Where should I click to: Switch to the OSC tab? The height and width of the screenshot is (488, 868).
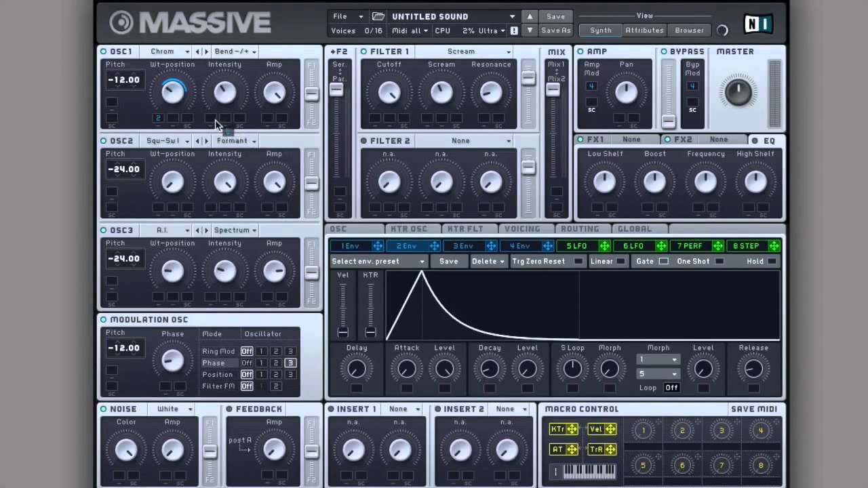[354, 229]
